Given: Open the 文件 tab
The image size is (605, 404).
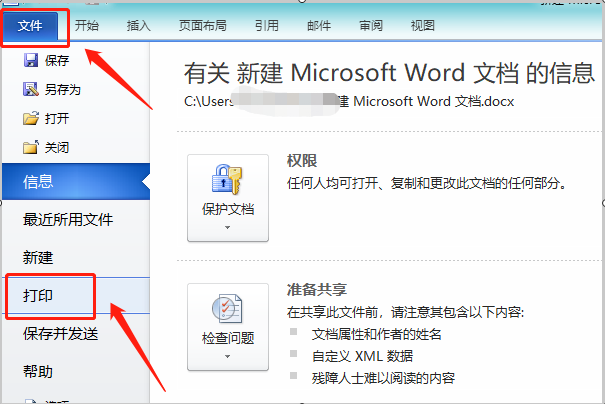Looking at the screenshot, I should click(30, 26).
